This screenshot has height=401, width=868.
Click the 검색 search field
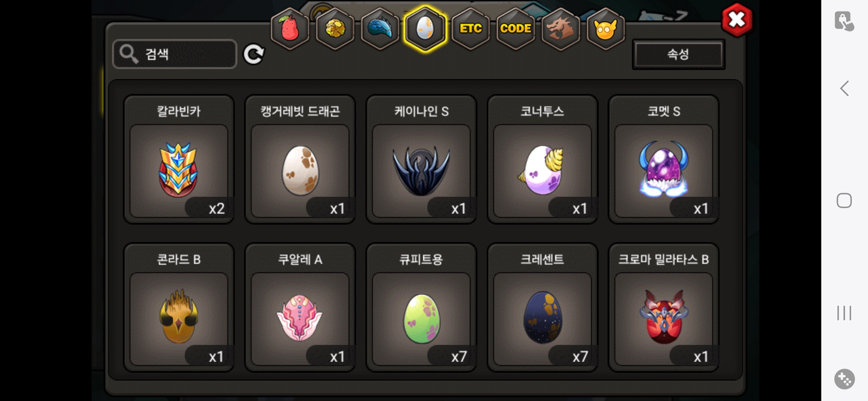pyautogui.click(x=174, y=54)
